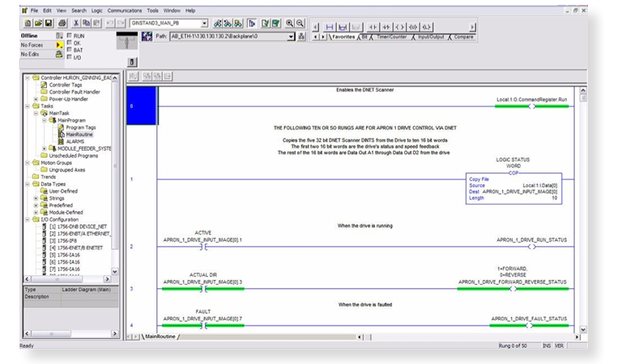Insert Examine Off contact instruction
The height and width of the screenshot is (364, 622).
pos(386,27)
